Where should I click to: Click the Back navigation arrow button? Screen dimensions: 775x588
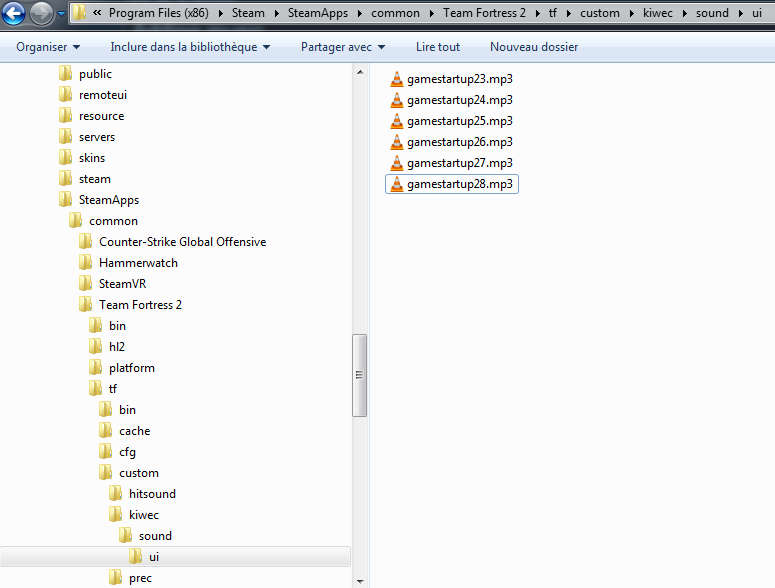tap(13, 13)
